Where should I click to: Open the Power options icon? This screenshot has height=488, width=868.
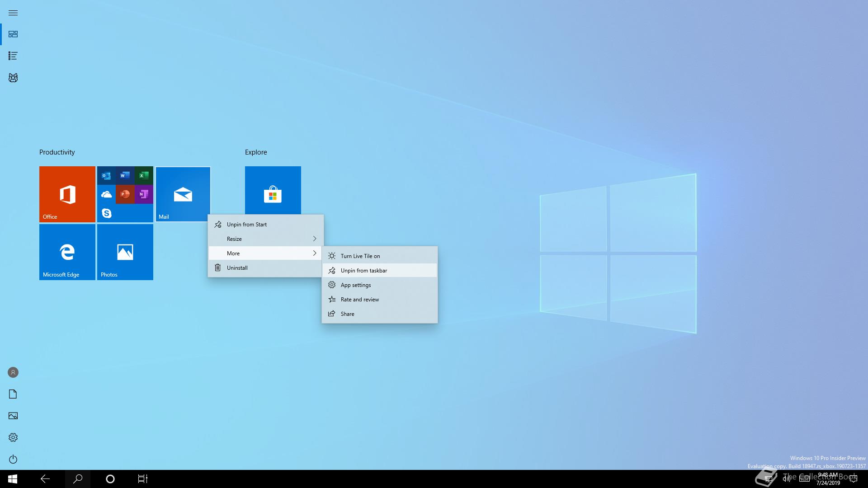pyautogui.click(x=13, y=459)
